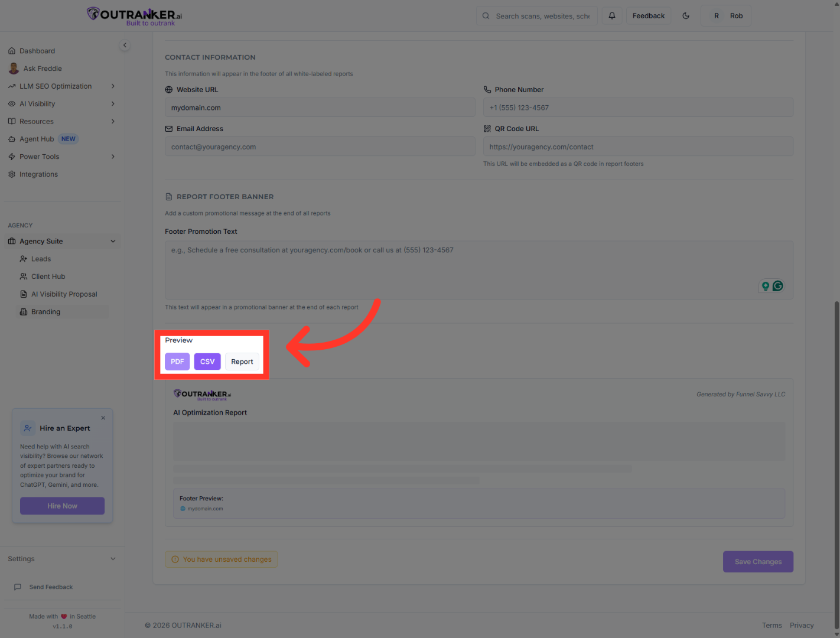Open the Integrations page

(38, 174)
